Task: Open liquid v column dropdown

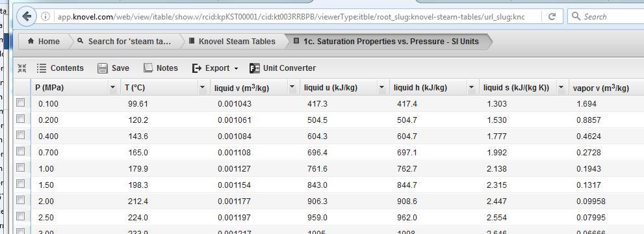Action: [x=292, y=88]
